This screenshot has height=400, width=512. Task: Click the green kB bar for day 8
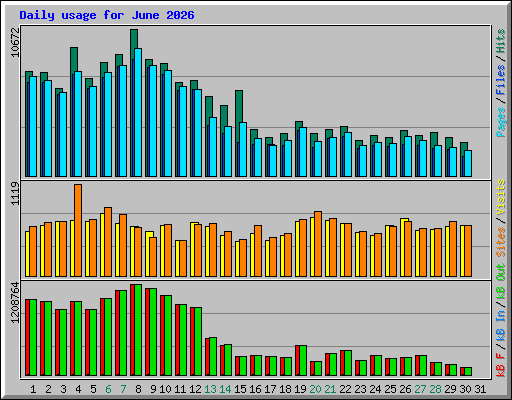pos(138,330)
